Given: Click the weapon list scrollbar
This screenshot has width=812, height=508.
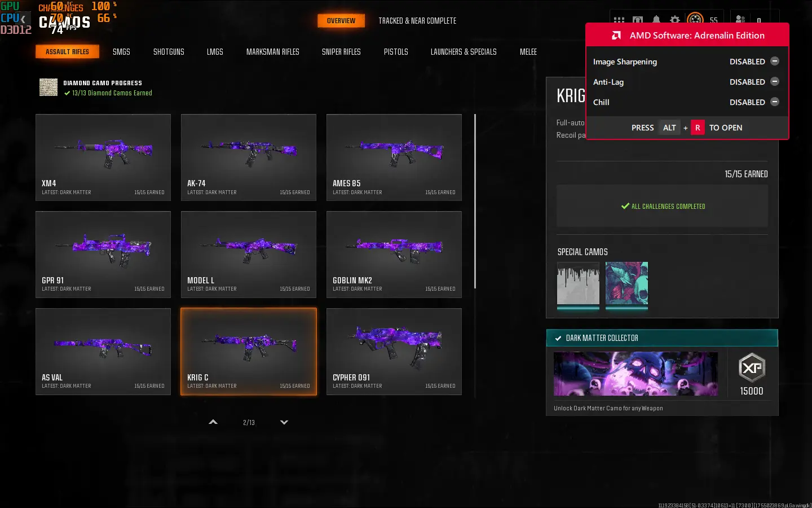Looking at the screenshot, I should pyautogui.click(x=475, y=201).
